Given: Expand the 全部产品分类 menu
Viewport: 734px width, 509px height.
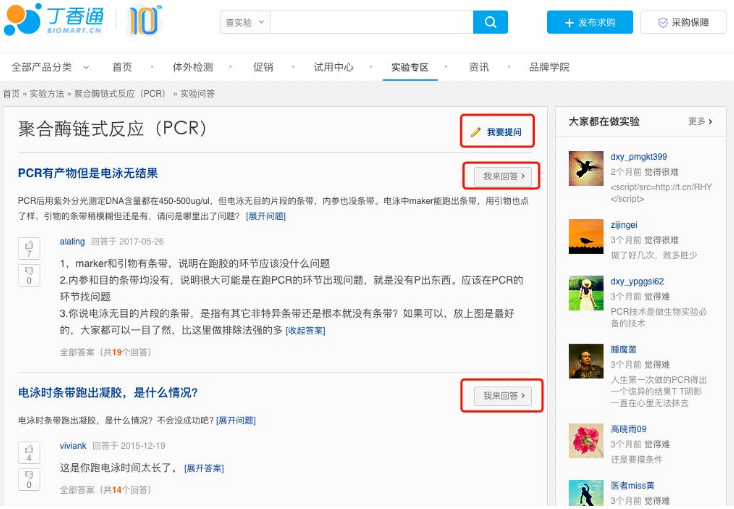Looking at the screenshot, I should [50, 67].
